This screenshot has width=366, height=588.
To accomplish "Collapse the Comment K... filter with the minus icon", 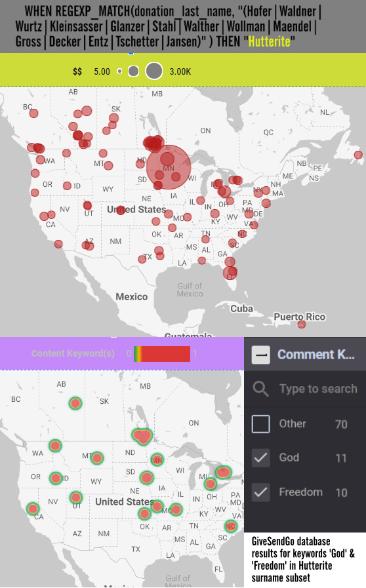I will (261, 355).
